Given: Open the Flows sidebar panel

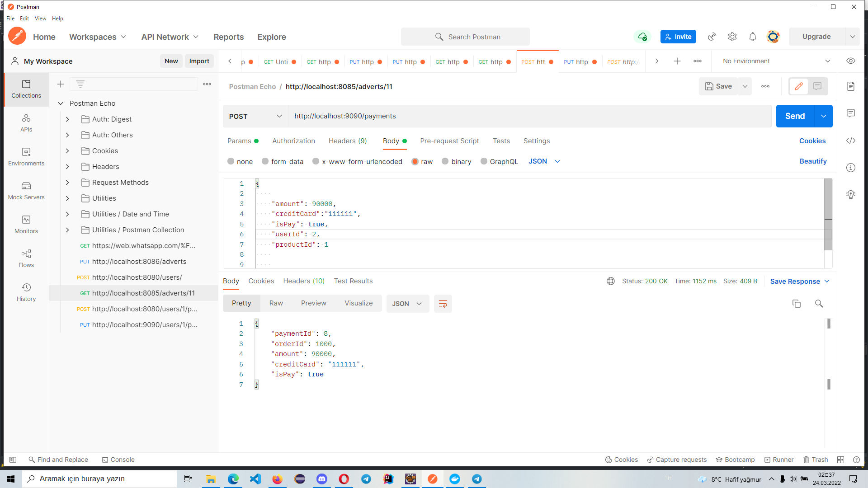Looking at the screenshot, I should tap(26, 258).
